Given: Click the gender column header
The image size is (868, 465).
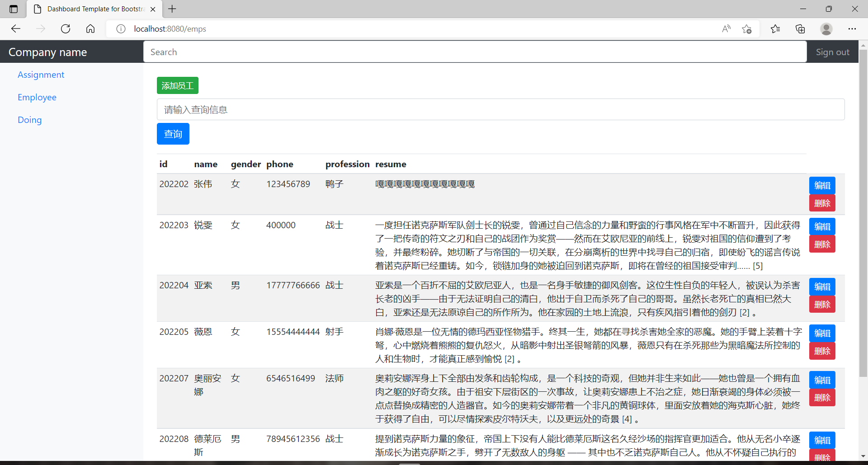Looking at the screenshot, I should click(246, 164).
